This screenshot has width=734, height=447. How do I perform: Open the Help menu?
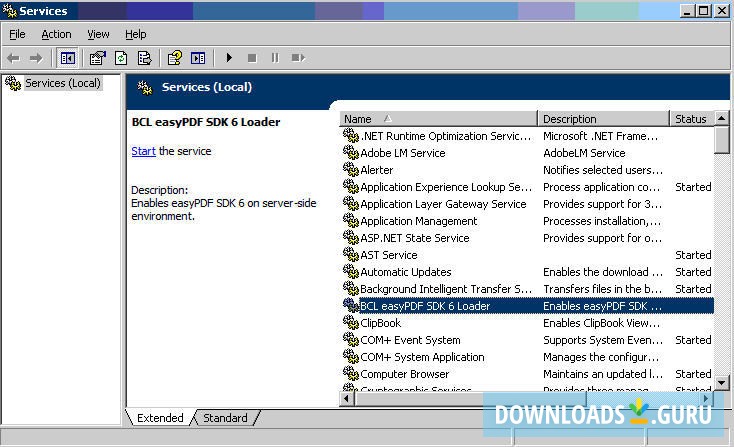(136, 34)
